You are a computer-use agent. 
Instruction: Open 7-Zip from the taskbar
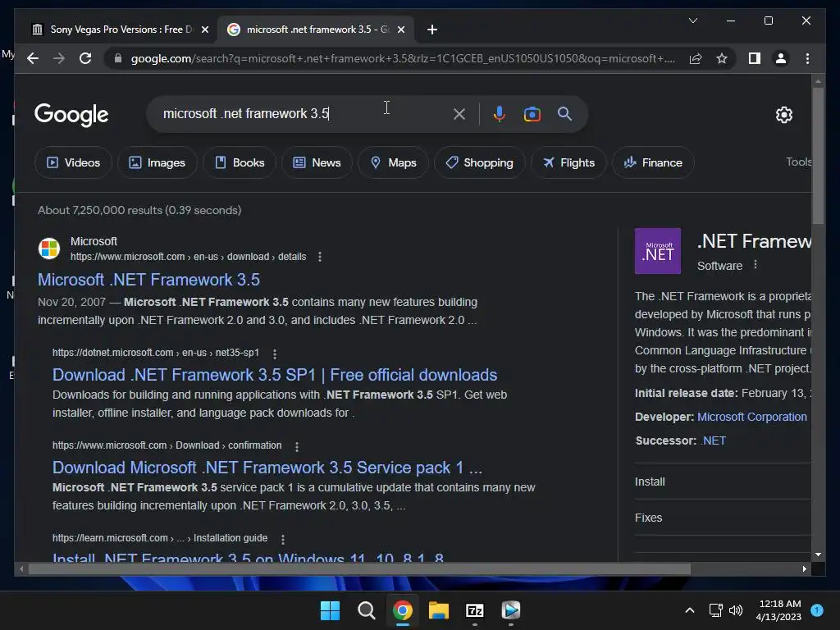(475, 610)
